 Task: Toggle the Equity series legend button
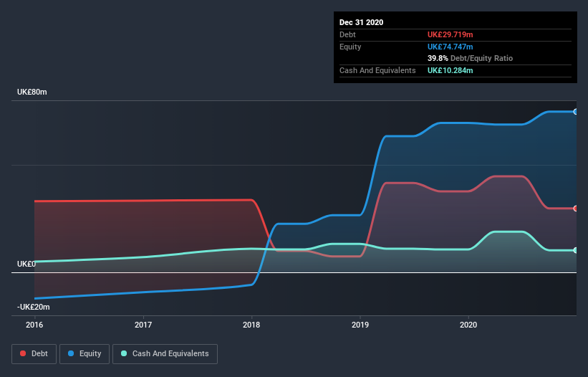tap(85, 354)
